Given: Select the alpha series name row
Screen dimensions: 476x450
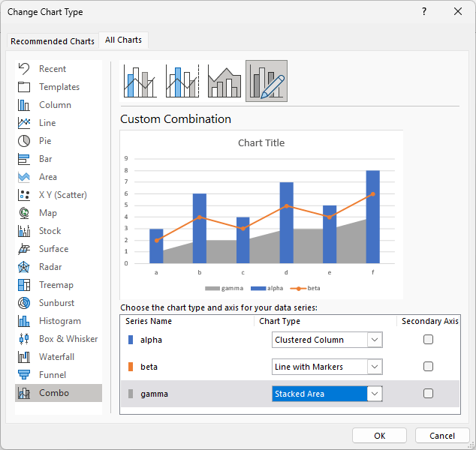Looking at the screenshot, I should pos(291,340).
